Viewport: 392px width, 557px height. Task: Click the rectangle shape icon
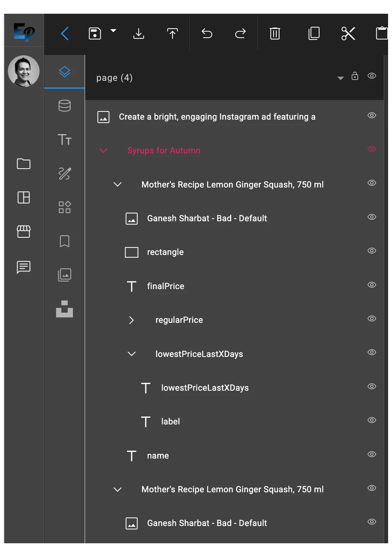point(132,252)
